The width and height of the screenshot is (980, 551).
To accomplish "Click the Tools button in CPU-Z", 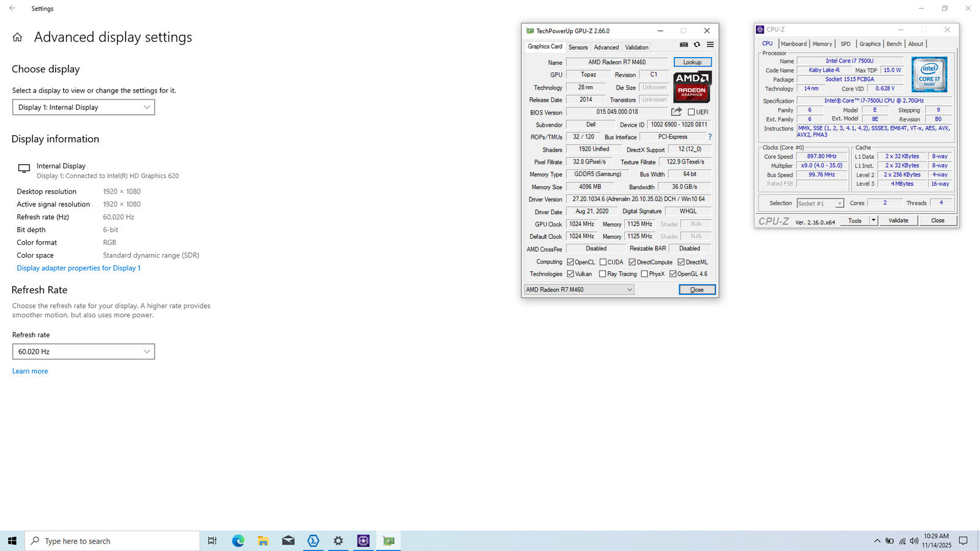I will (x=854, y=220).
